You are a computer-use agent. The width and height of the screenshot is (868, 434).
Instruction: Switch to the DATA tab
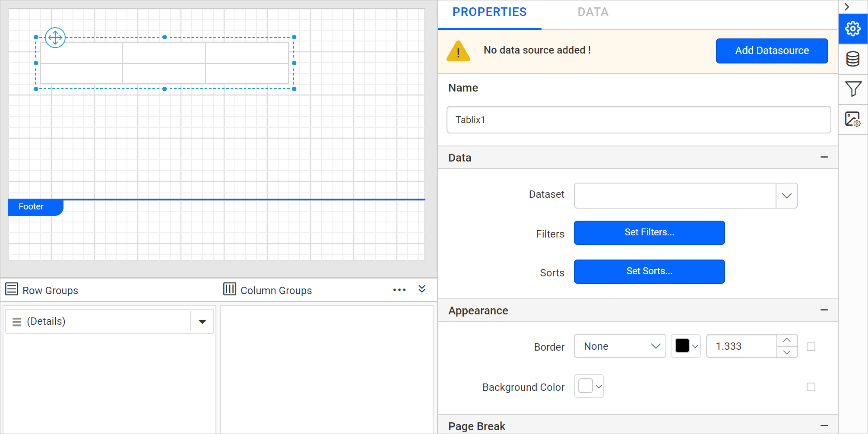click(x=593, y=12)
